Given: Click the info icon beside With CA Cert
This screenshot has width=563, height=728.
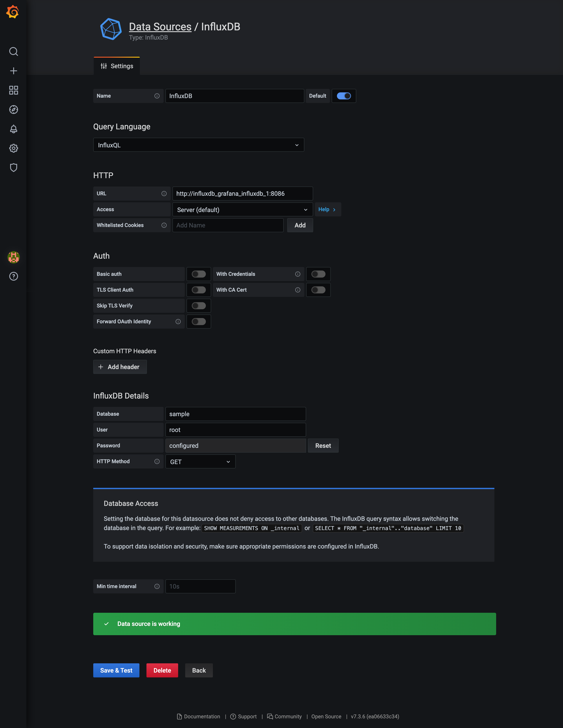Looking at the screenshot, I should click(298, 290).
